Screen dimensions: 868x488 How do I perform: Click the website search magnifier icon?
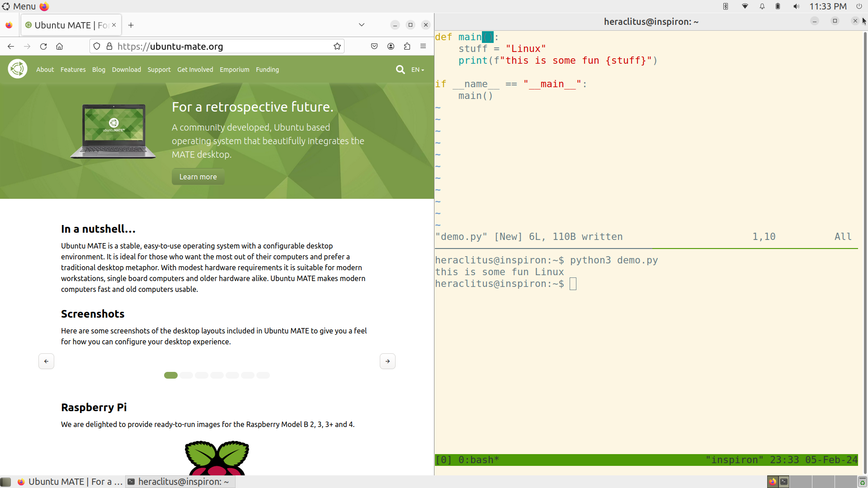tap(400, 70)
